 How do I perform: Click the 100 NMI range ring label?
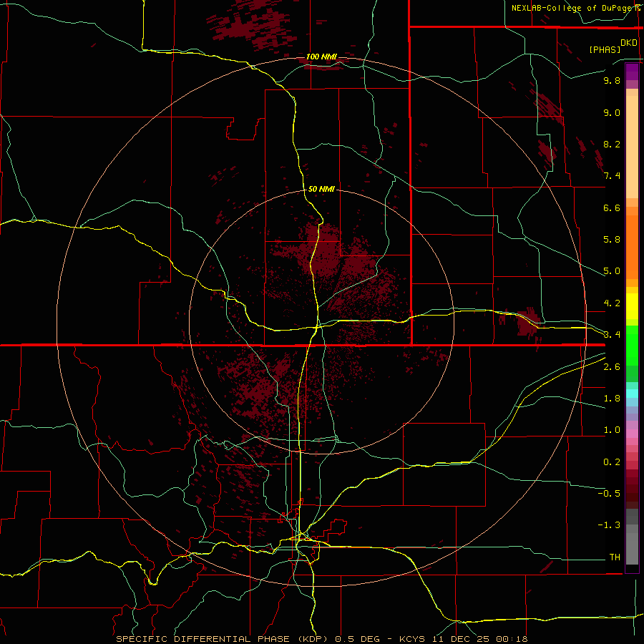coord(321,57)
